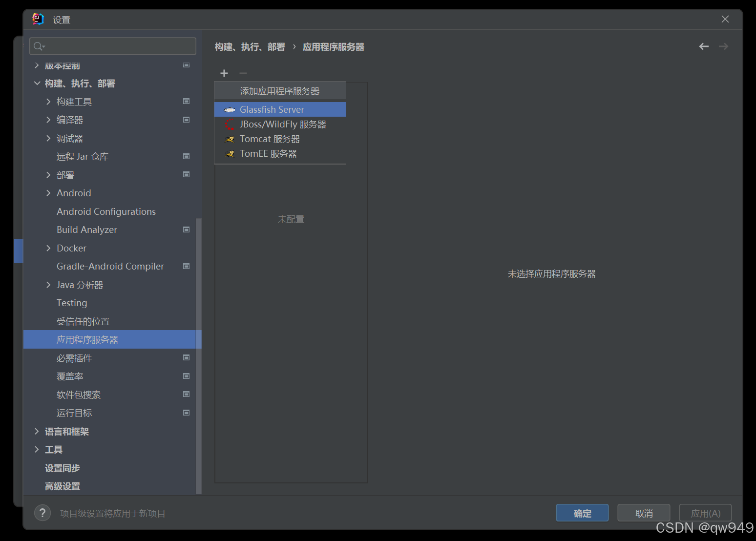Viewport: 756px width, 541px height.
Task: Click the 应用程序服务器 breadcrumb text
Action: (334, 47)
